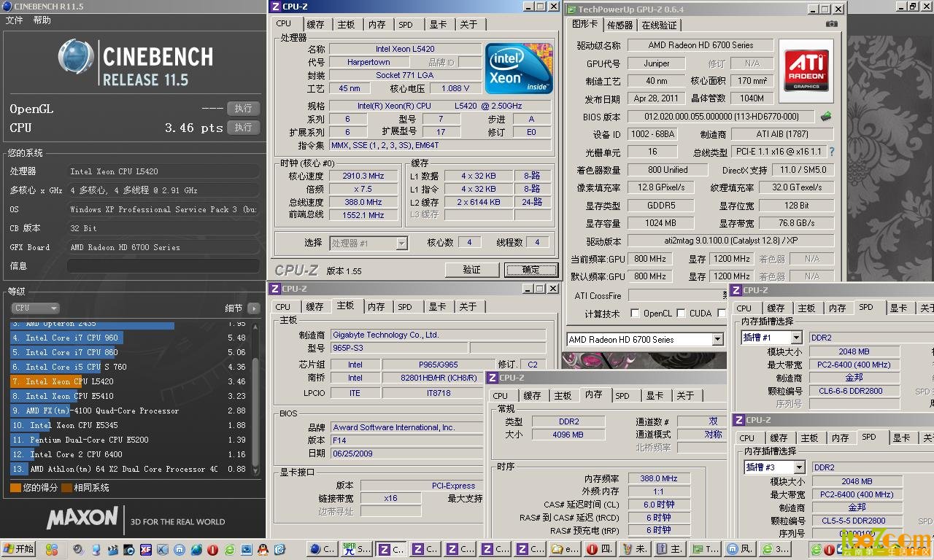Screen dimensions: 934x560
Task: Click the MAXON logo in Cinebench
Action: pyautogui.click(x=82, y=518)
